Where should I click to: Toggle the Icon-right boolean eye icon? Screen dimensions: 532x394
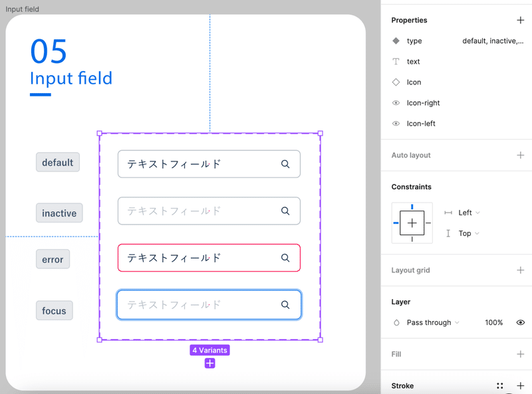(396, 103)
